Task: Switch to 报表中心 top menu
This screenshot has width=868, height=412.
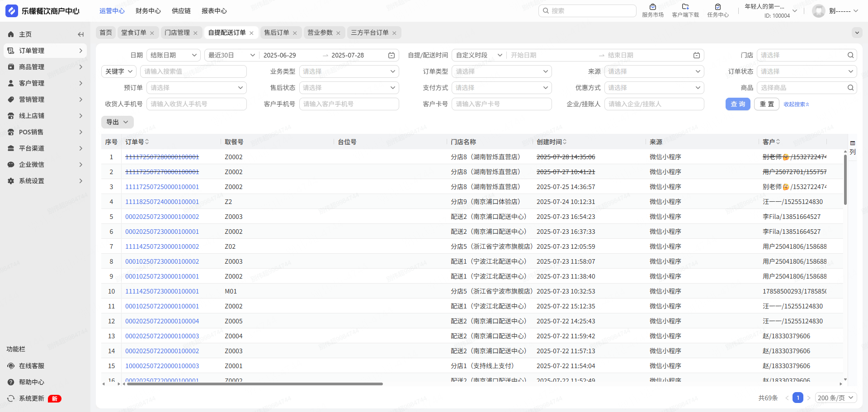Action: tap(214, 11)
